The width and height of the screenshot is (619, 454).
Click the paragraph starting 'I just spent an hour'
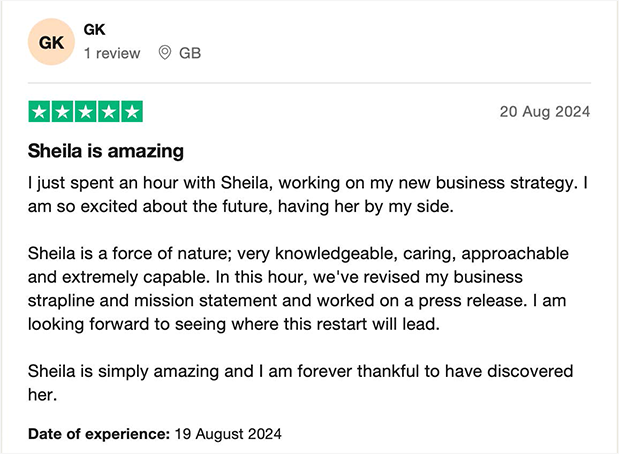click(x=308, y=195)
